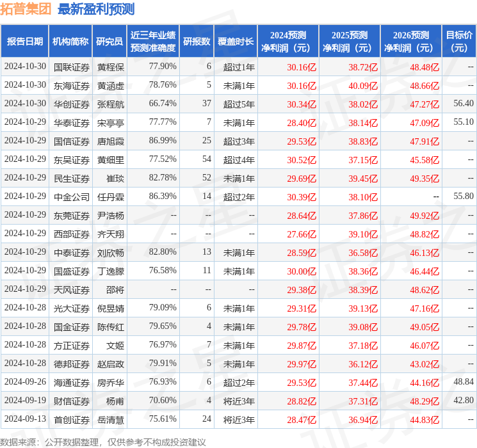Select 华泰证券 institution
This screenshot has width=477, height=448.
[72, 123]
